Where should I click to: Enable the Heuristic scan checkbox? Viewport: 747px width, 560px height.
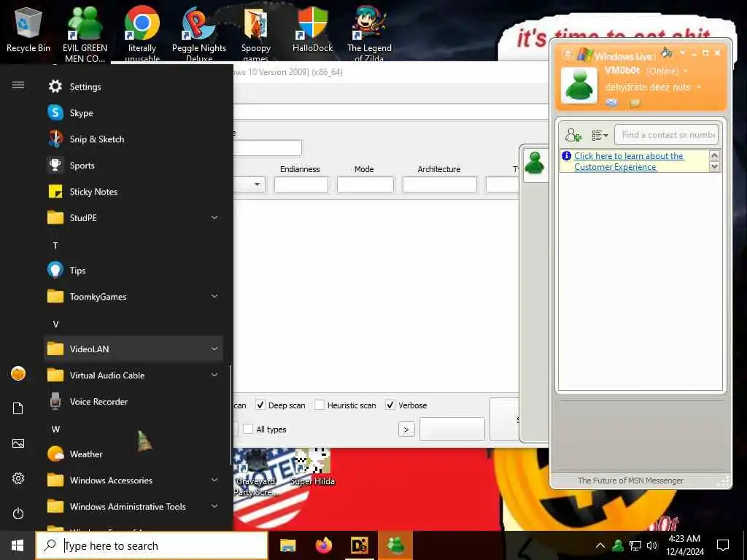point(320,405)
